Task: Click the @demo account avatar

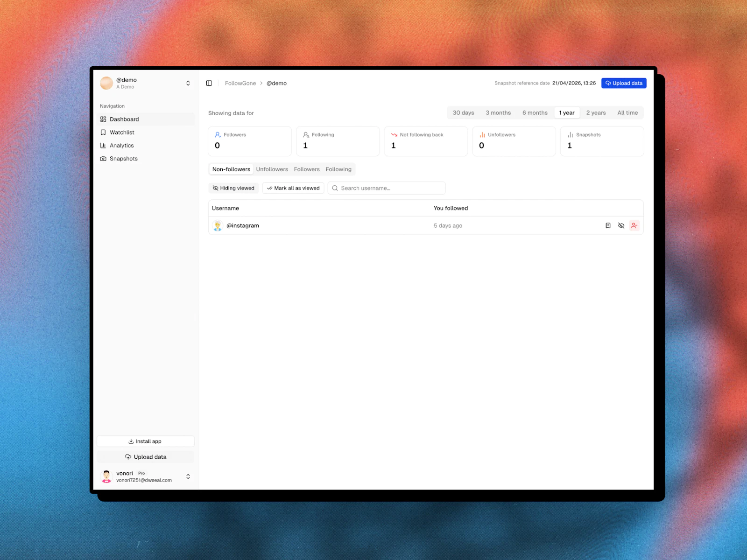Action: pyautogui.click(x=106, y=83)
